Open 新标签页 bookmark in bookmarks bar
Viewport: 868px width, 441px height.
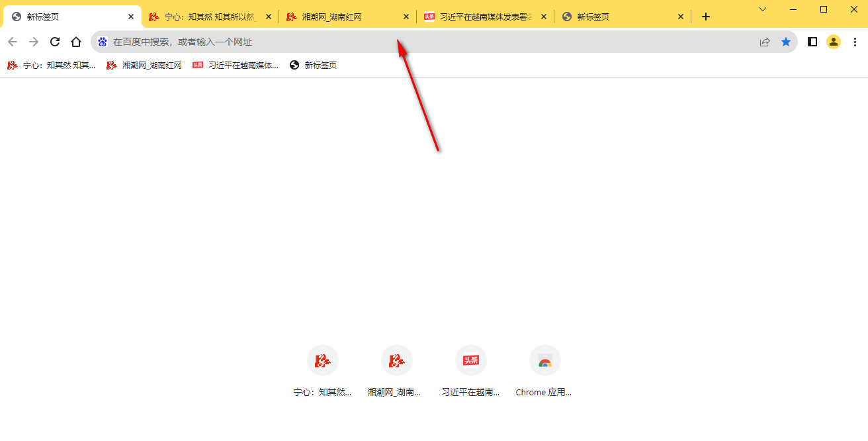314,65
